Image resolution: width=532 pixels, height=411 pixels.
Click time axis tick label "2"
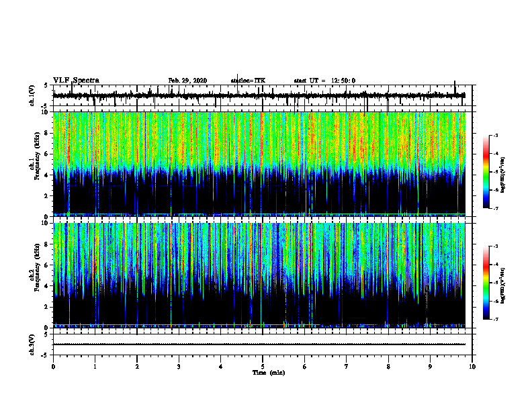[137, 367]
